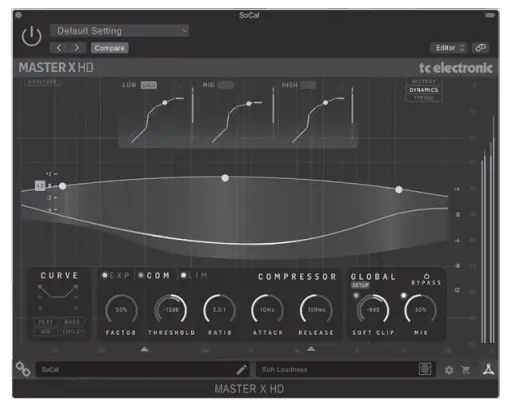Screen dimensions: 517x416
Task: Open the settings gear icon
Action: (449, 370)
